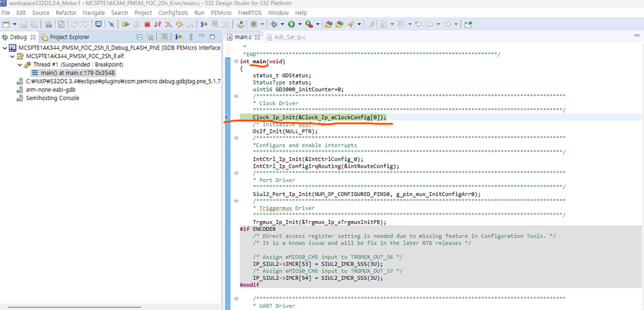The image size is (644, 310).
Task: Collapse the MCSPTE1AK344_PMSM_FOC_2Sh_ll.elf node
Action: (x=12, y=56)
